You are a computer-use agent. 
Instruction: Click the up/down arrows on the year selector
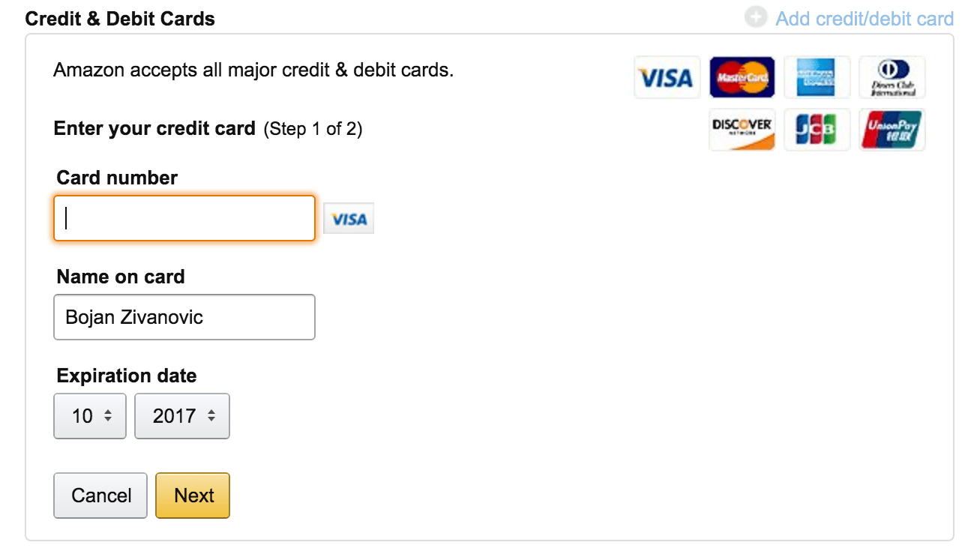pos(211,416)
